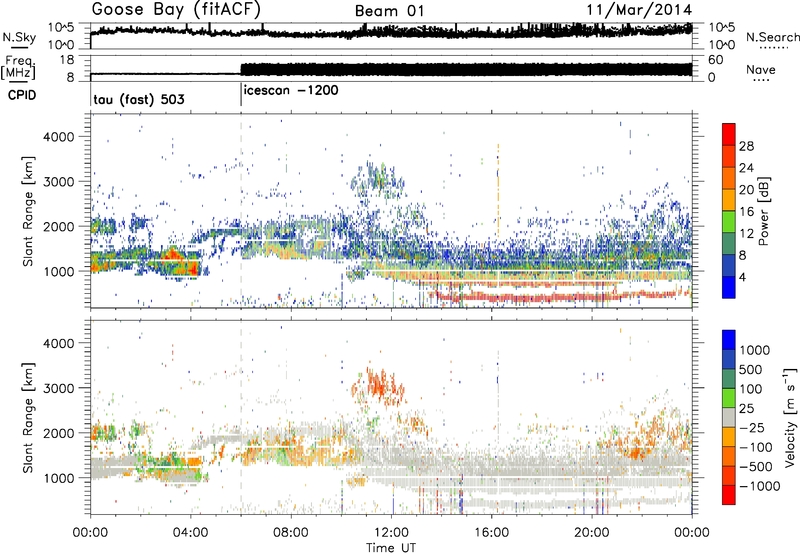The image size is (800, 554).
Task: Click the red segment of the Power colorbar
Action: point(729,134)
